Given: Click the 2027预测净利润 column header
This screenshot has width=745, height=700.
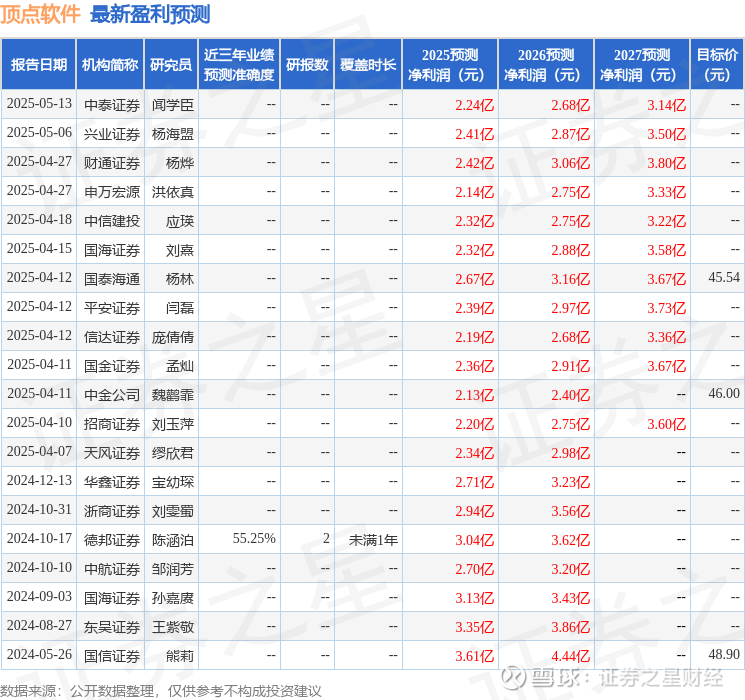Looking at the screenshot, I should coord(642,64).
